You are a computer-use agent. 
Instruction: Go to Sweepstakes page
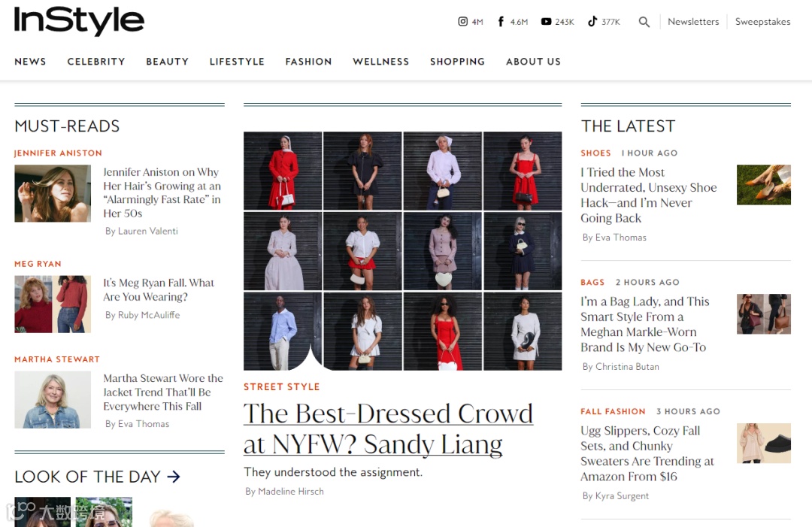(x=763, y=22)
